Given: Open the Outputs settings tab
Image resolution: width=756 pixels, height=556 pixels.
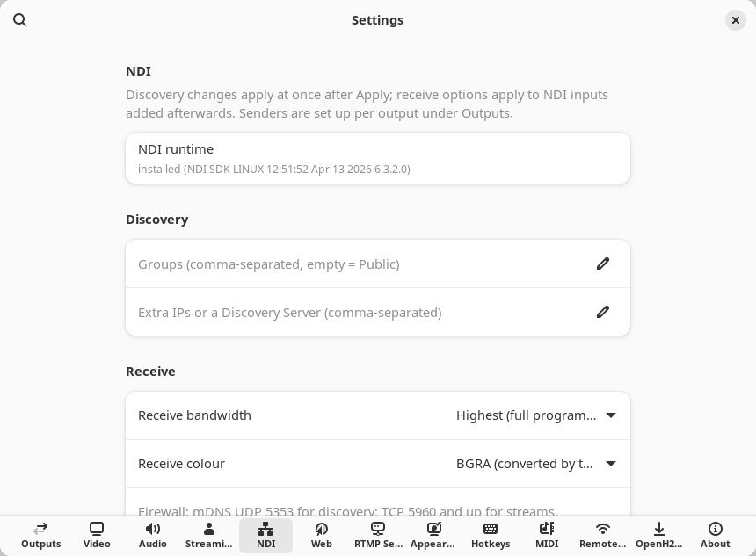Looking at the screenshot, I should tap(41, 535).
